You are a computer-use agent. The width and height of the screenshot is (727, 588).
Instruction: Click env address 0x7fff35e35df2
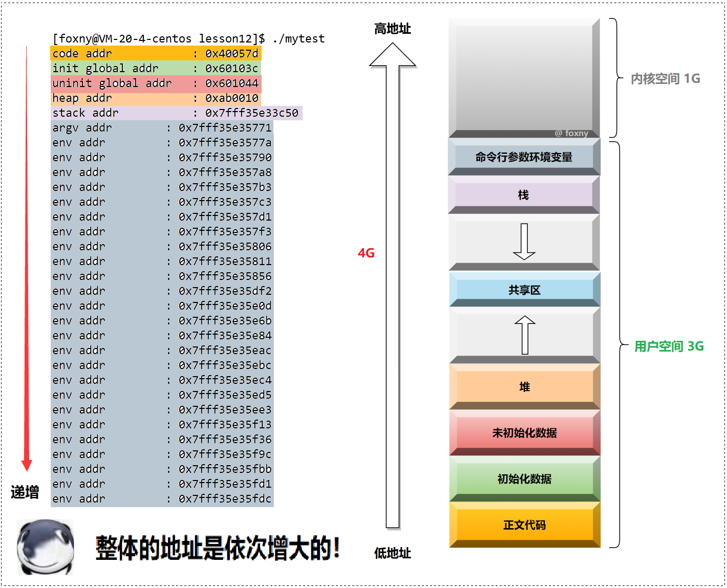225,291
